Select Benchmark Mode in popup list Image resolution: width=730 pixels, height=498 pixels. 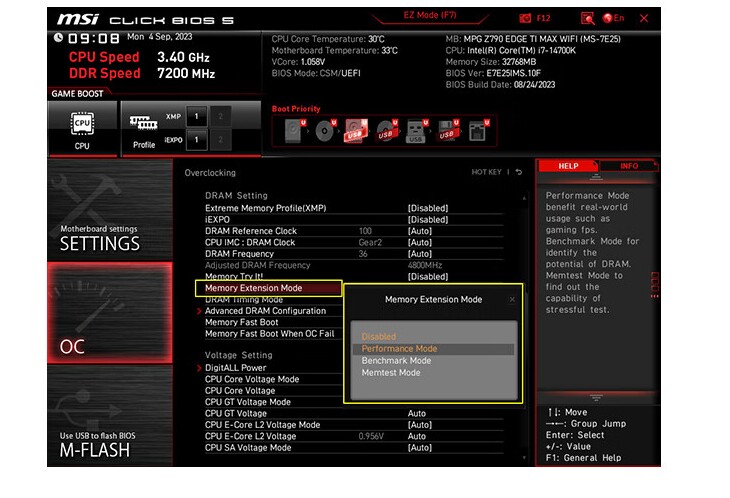pos(396,361)
